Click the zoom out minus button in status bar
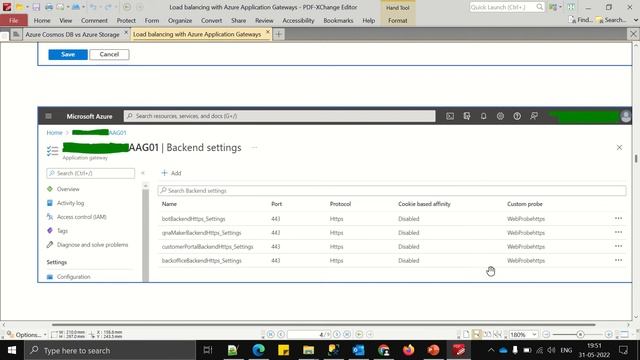The height and width of the screenshot is (360, 640). tap(546, 335)
